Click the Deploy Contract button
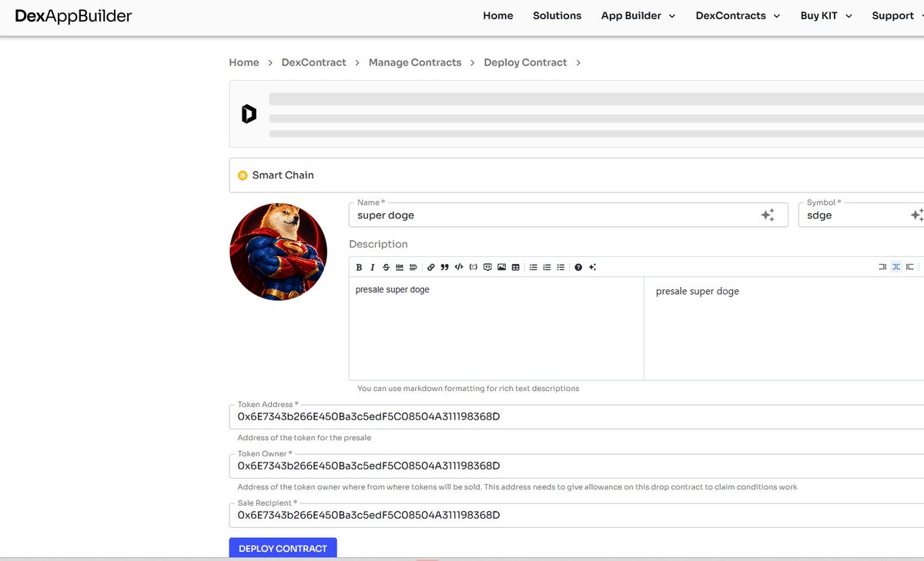Viewport: 924px width, 561px height. [x=283, y=548]
